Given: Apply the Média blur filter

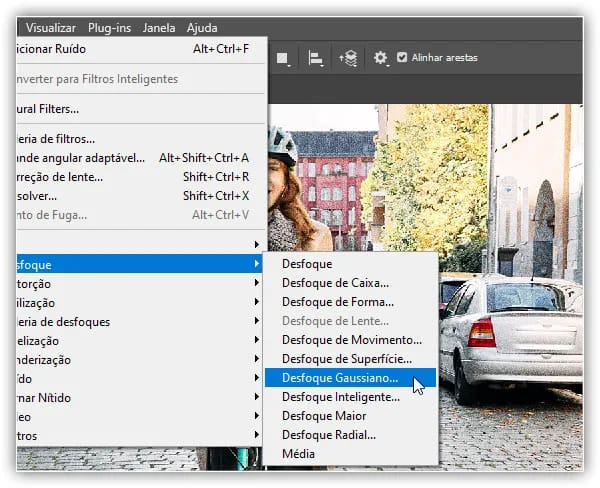Looking at the screenshot, I should click(298, 454).
